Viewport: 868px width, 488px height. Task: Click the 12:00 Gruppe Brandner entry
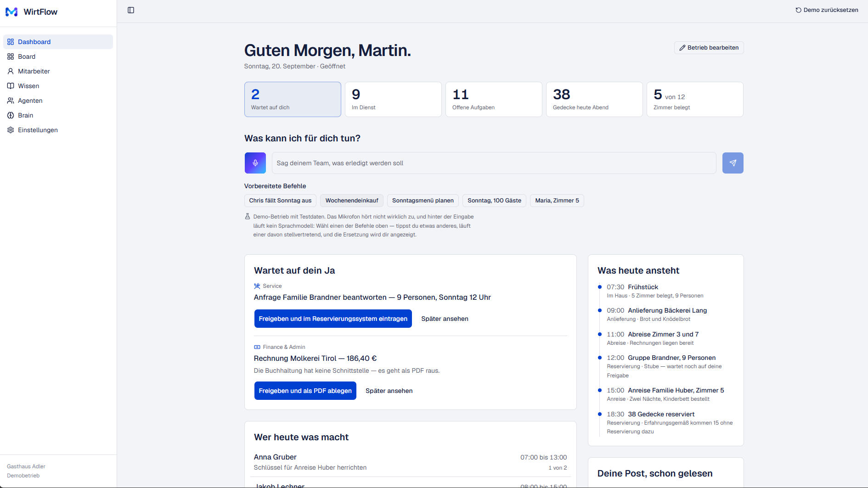pyautogui.click(x=666, y=366)
